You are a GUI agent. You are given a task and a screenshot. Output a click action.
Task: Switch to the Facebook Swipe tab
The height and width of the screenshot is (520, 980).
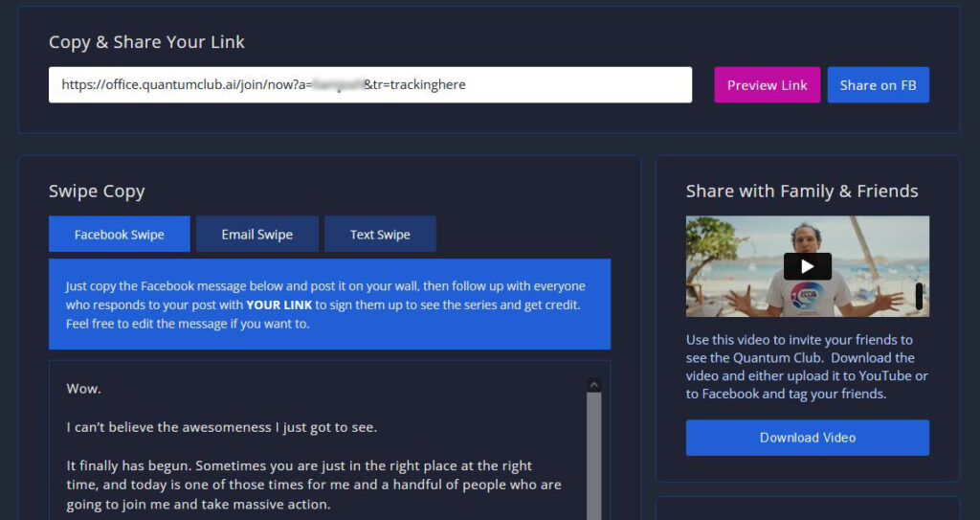coord(120,234)
